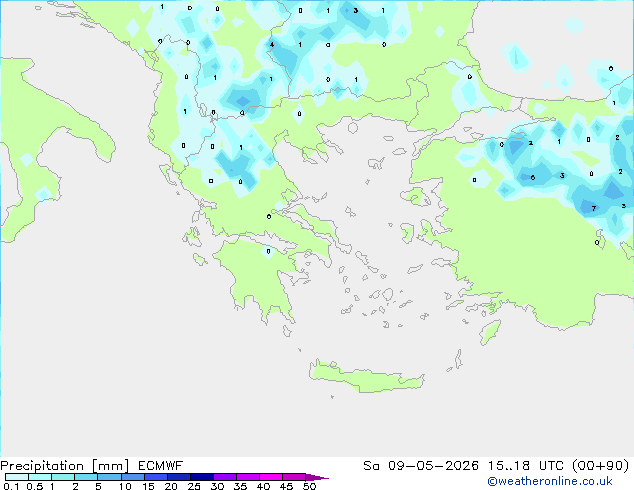This screenshot has height=490, width=634.
Task: Click the map value '4' in the north
Action: (272, 44)
